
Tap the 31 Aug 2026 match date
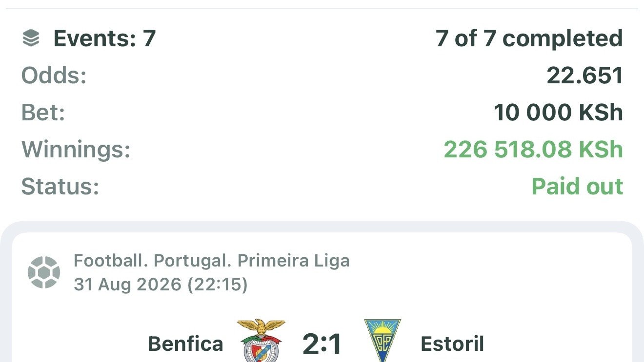click(x=128, y=285)
